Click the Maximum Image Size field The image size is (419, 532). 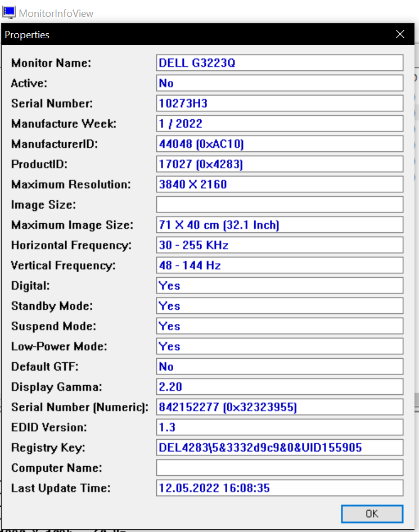(x=280, y=224)
